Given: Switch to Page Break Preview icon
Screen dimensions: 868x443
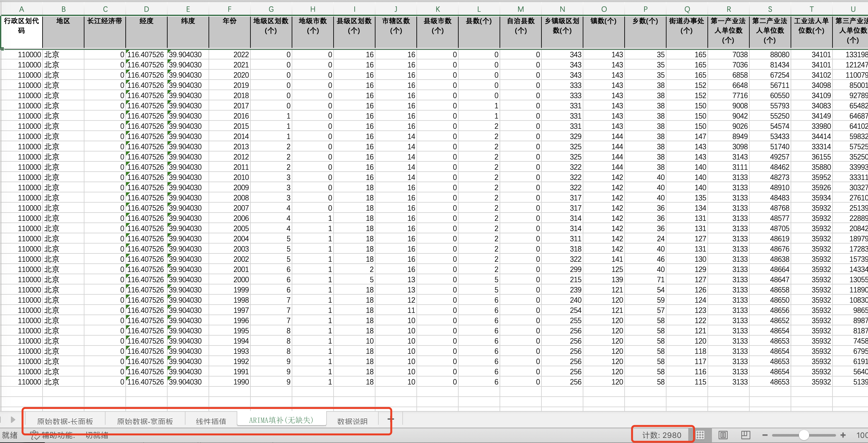Looking at the screenshot, I should [x=745, y=435].
